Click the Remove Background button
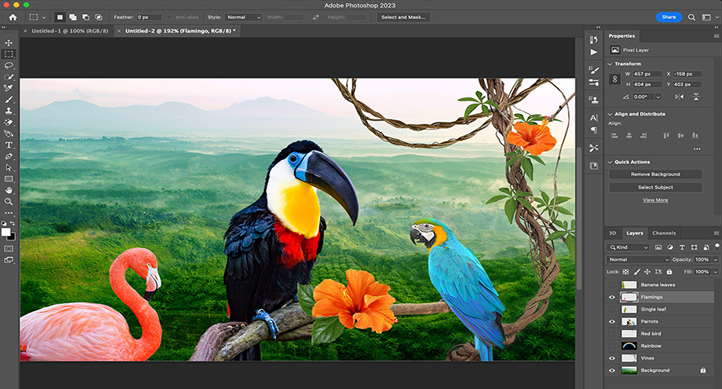Viewport: 722px width, 389px height. tap(655, 174)
